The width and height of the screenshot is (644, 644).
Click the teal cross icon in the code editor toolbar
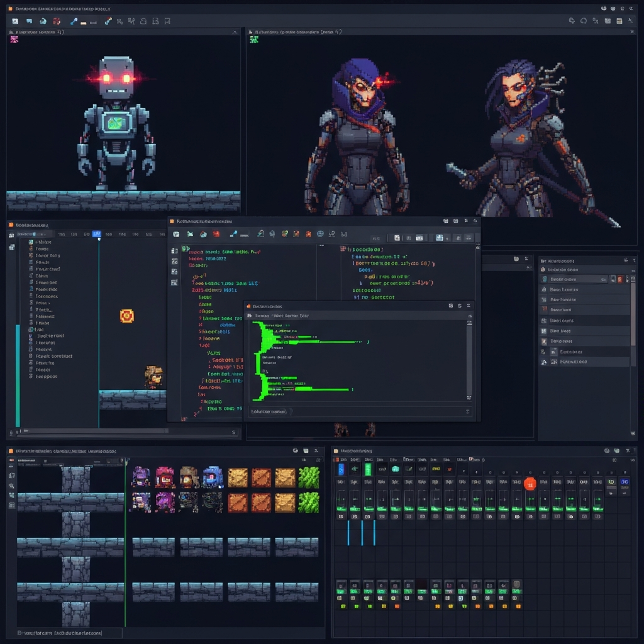pyautogui.click(x=190, y=234)
